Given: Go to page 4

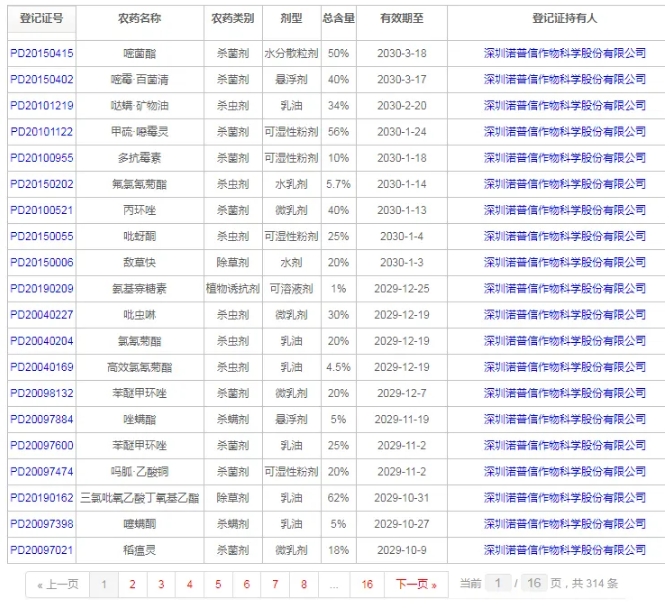Looking at the screenshot, I should [x=190, y=584].
